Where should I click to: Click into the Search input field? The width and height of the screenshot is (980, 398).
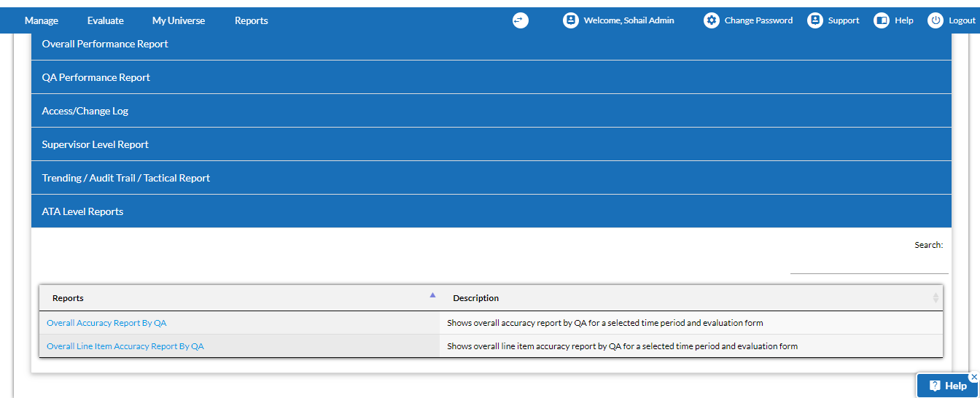click(x=869, y=265)
